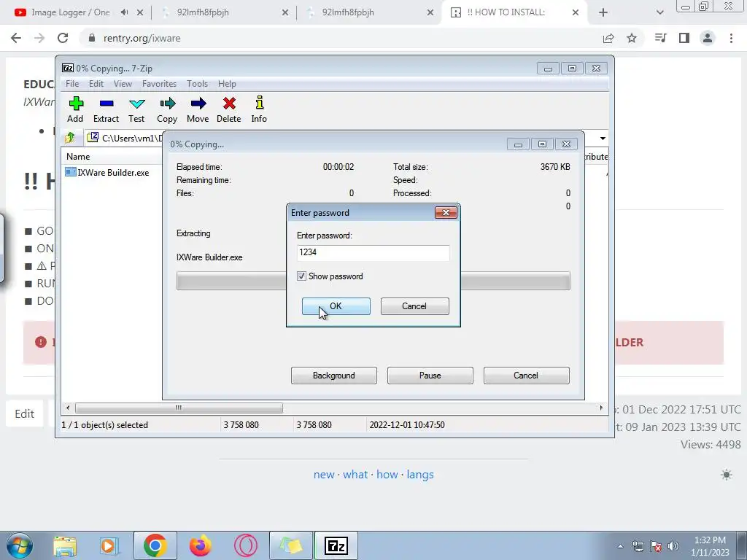Viewport: 747px width, 560px height.
Task: Confirm password with the OK button
Action: [x=336, y=306]
